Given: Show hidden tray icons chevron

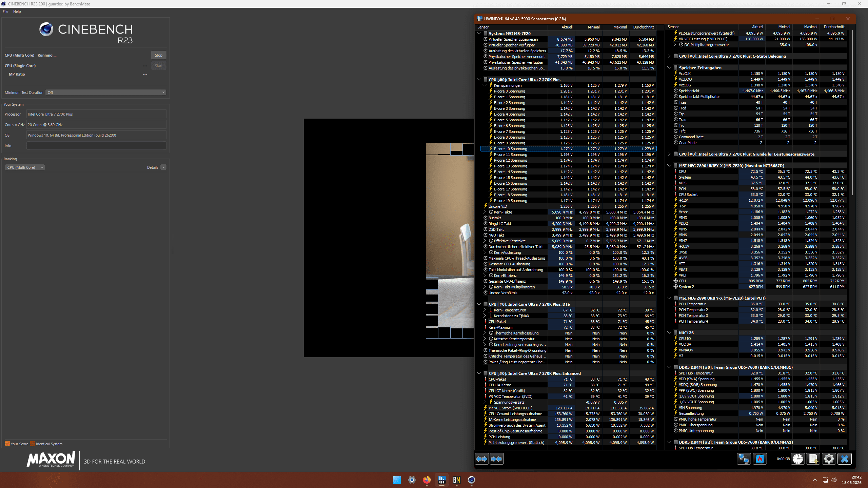Looking at the screenshot, I should (x=814, y=480).
